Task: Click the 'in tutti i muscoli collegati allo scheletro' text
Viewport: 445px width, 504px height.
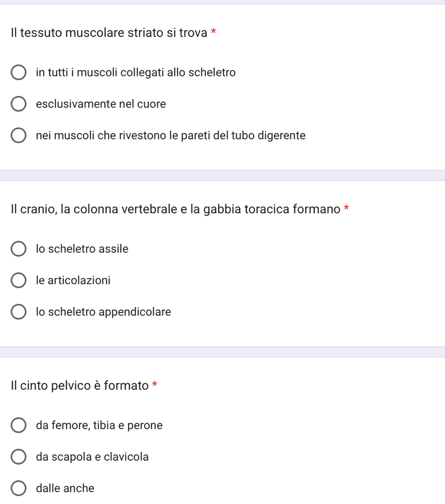Action: [x=136, y=73]
